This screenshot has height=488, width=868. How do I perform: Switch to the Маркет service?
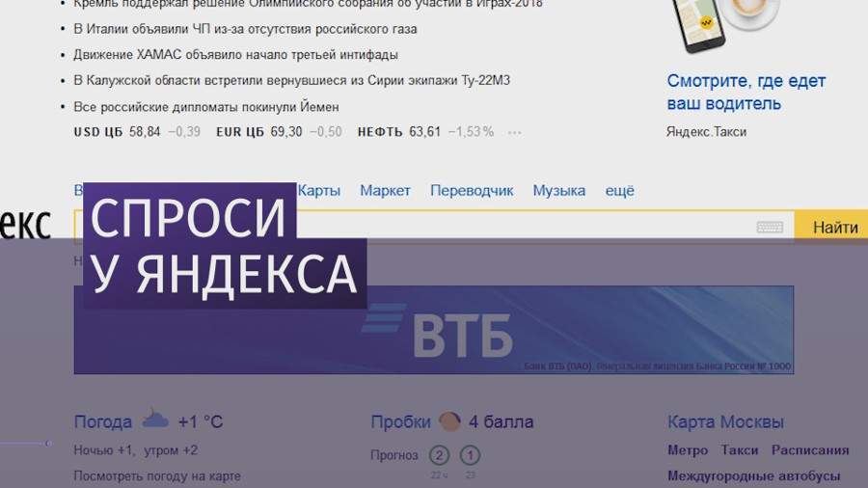[385, 191]
